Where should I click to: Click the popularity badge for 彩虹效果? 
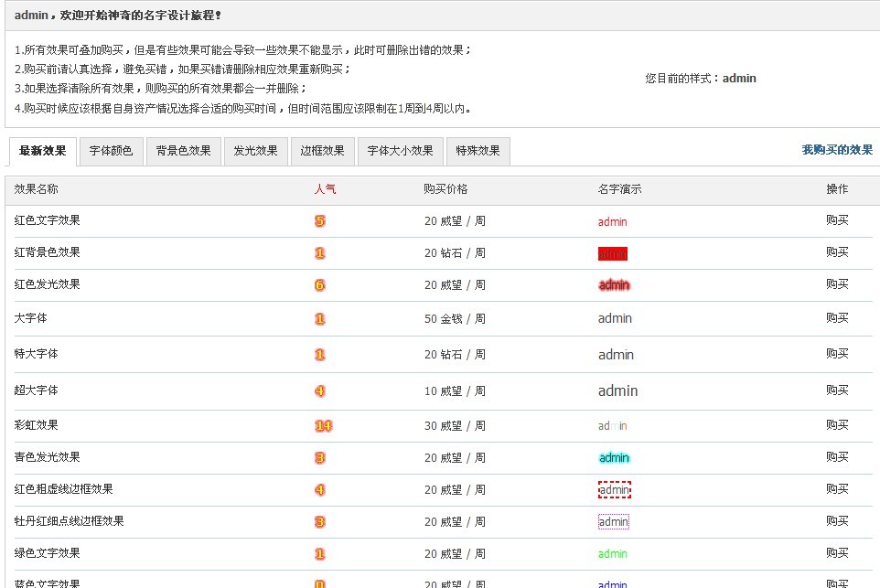pyautogui.click(x=323, y=426)
